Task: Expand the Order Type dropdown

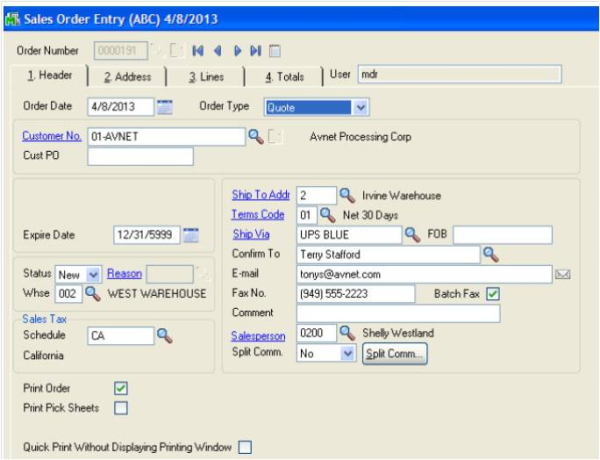Action: pyautogui.click(x=361, y=106)
